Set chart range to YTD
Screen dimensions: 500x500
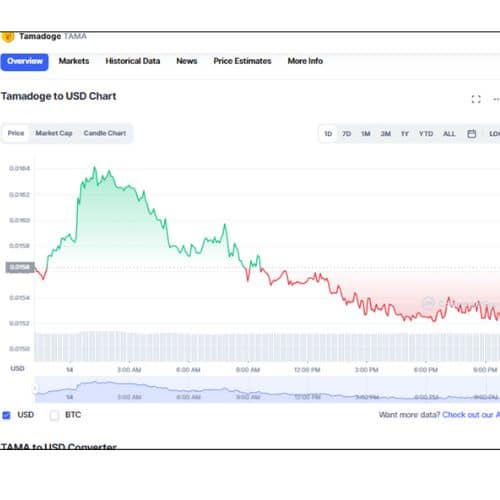click(426, 134)
